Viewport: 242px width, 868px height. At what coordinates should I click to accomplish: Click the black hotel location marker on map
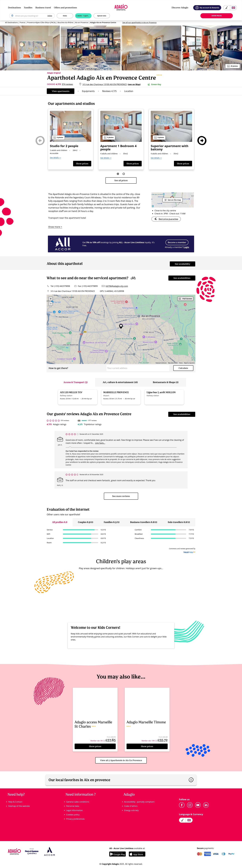click(x=121, y=326)
